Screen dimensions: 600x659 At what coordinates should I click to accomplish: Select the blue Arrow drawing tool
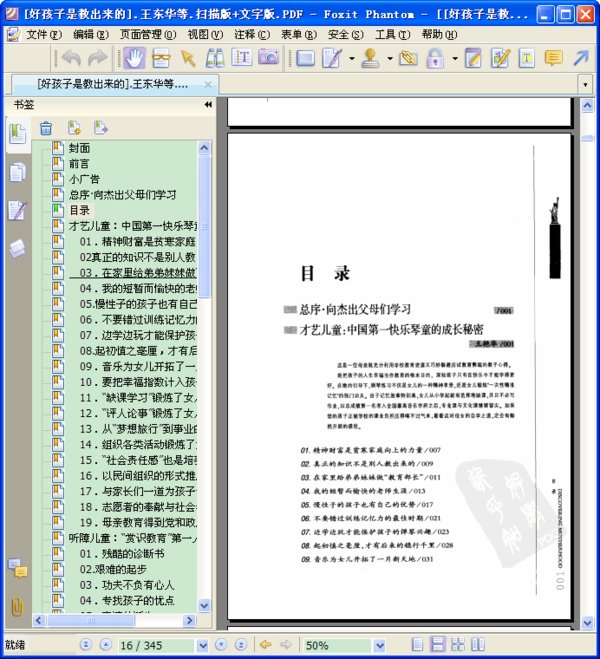582,58
